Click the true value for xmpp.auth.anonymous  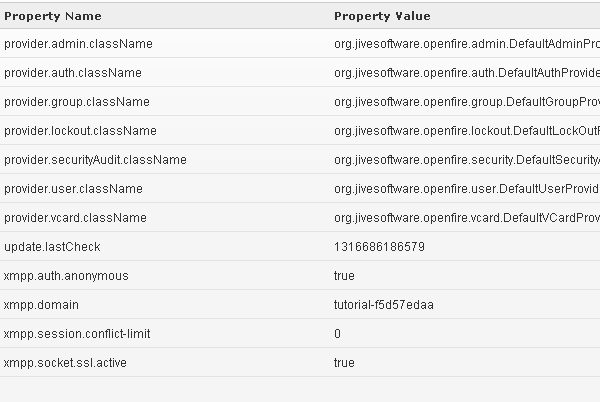click(x=344, y=276)
